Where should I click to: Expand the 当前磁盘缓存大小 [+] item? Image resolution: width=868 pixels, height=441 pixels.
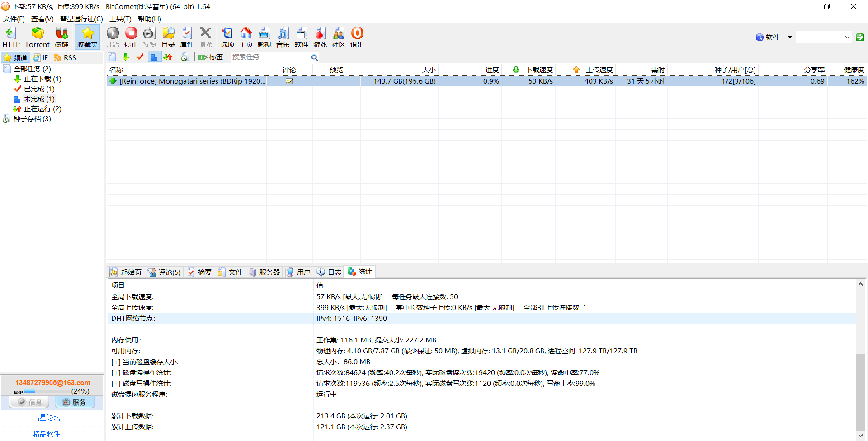116,362
